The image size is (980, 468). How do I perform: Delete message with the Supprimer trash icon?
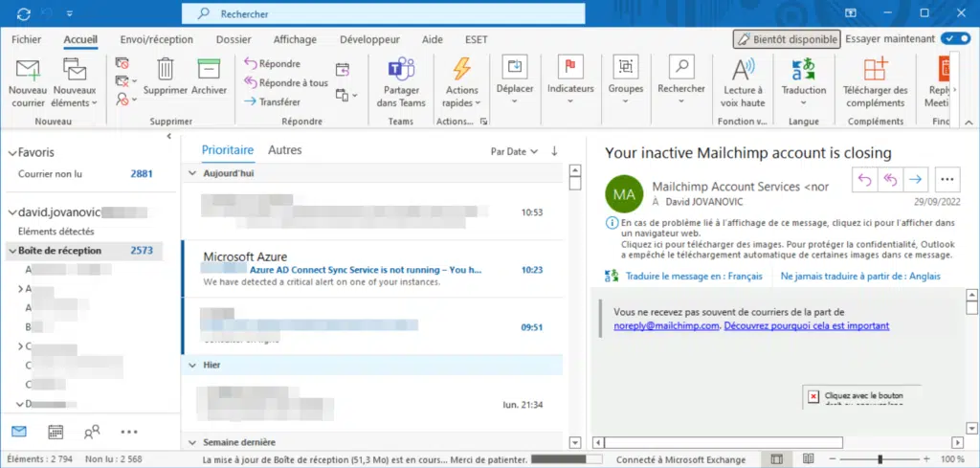tap(166, 68)
